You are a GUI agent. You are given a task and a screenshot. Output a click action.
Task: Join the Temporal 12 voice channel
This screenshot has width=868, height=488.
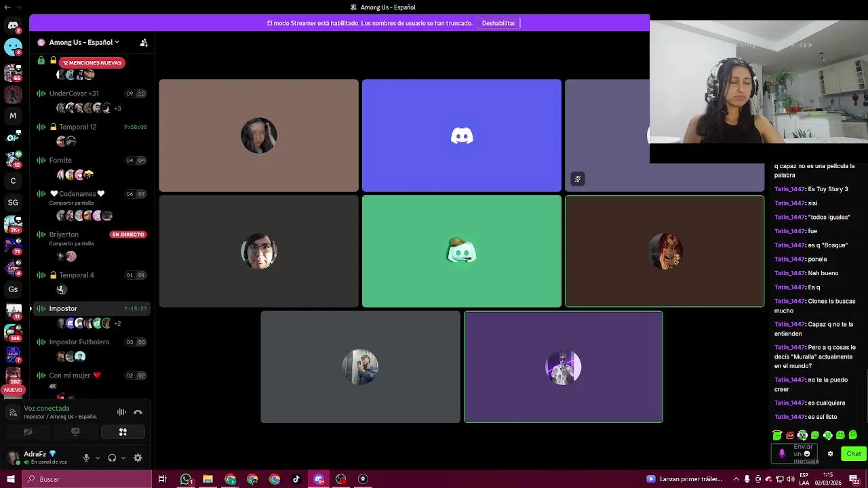coord(92,127)
